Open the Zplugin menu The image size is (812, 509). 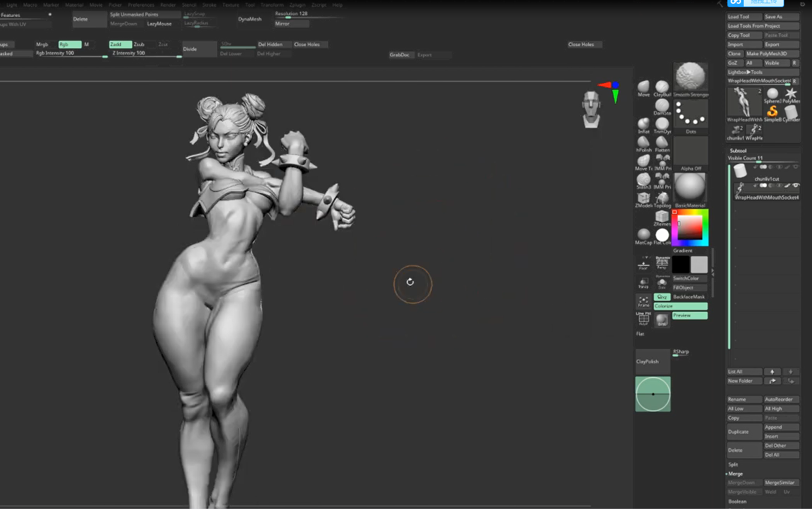pos(298,5)
